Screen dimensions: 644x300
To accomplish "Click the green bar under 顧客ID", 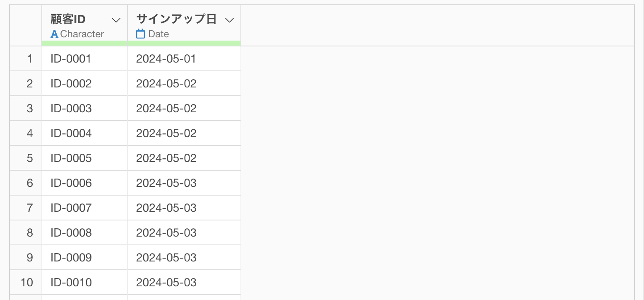I will click(84, 43).
